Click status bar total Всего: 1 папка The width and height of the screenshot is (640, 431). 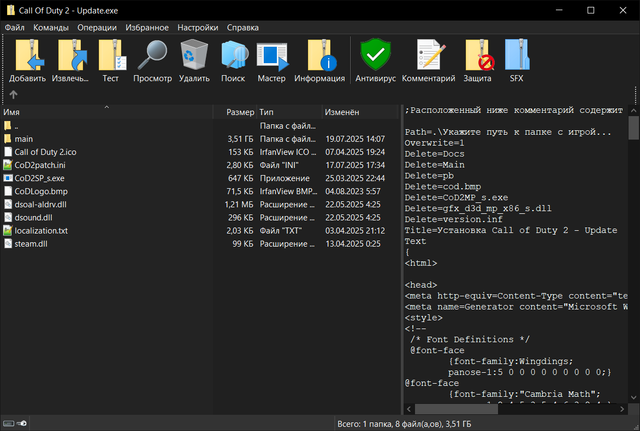(404, 424)
